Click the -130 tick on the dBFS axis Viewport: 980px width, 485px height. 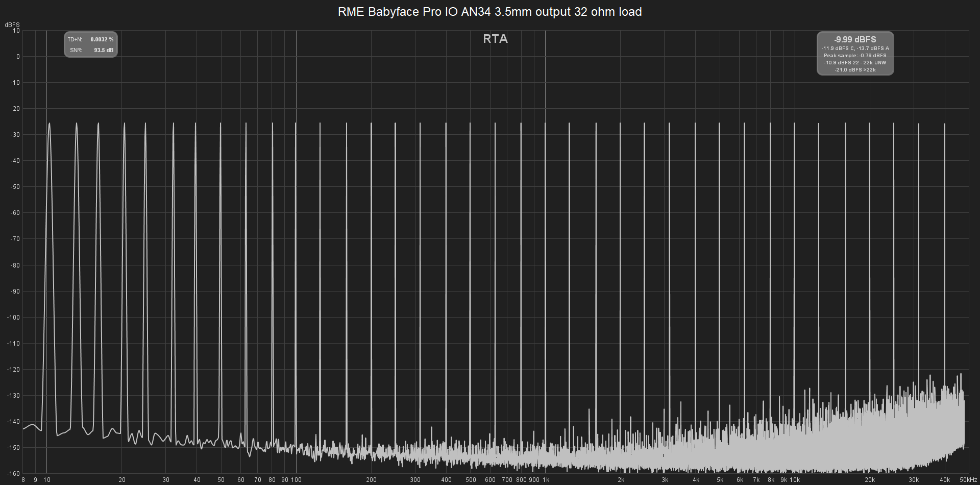point(14,396)
